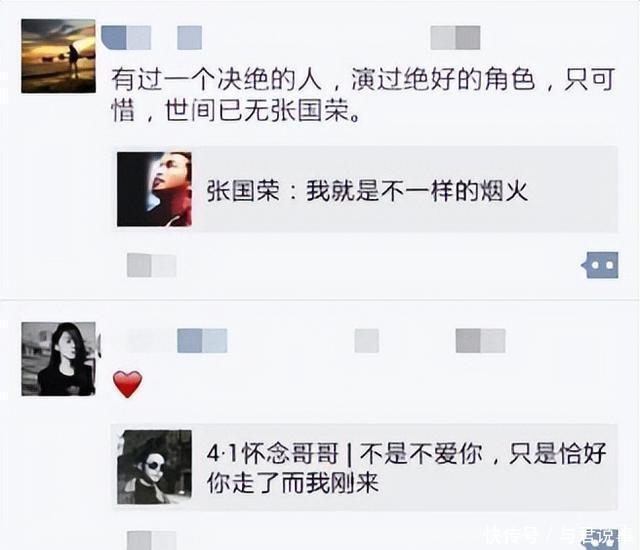Viewport: 640px width, 550px height.
Task: Click the blurred timestamp under the first post
Action: coord(151,265)
